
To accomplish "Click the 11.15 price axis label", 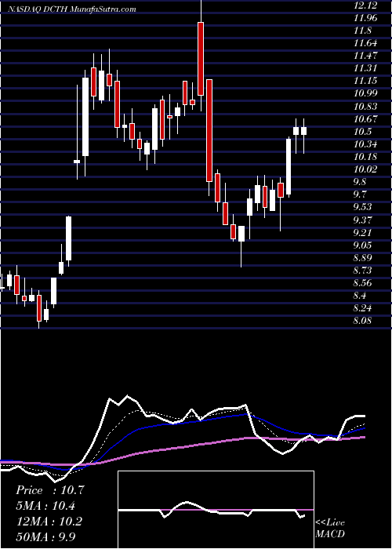I will [x=366, y=81].
